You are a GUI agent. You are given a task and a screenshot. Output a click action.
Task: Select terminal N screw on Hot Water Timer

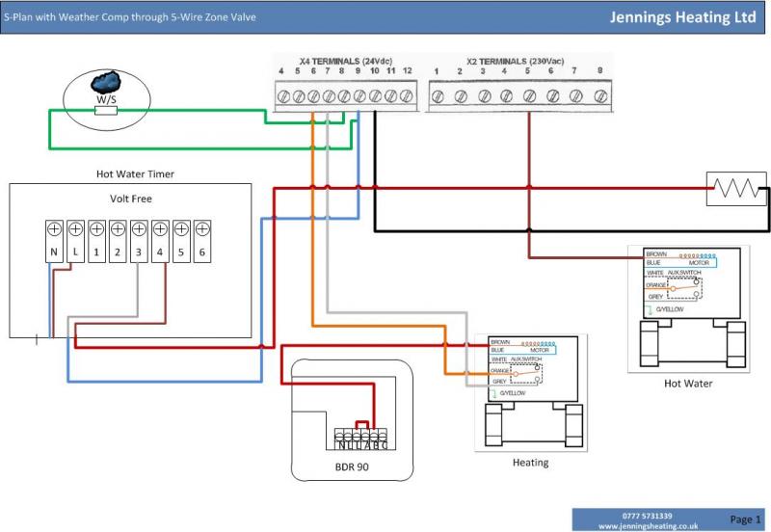pyautogui.click(x=55, y=229)
